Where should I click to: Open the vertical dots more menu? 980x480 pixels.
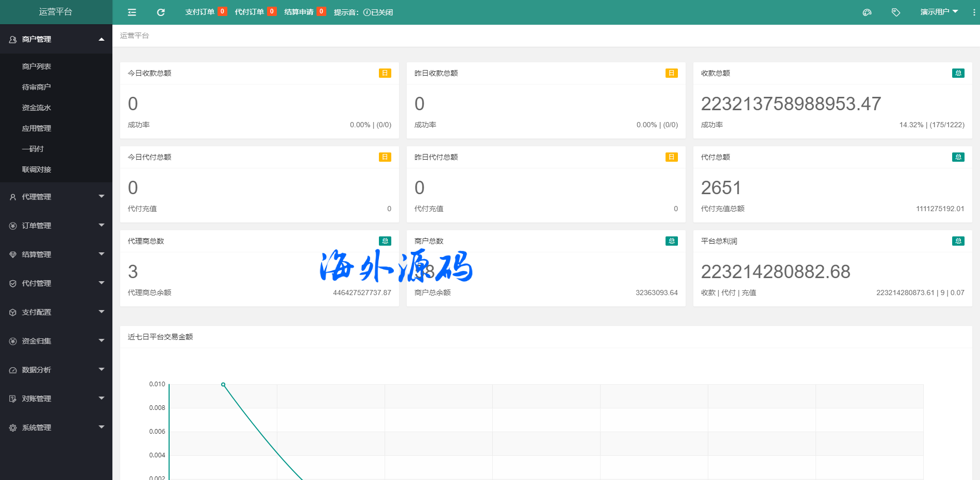coord(973,12)
